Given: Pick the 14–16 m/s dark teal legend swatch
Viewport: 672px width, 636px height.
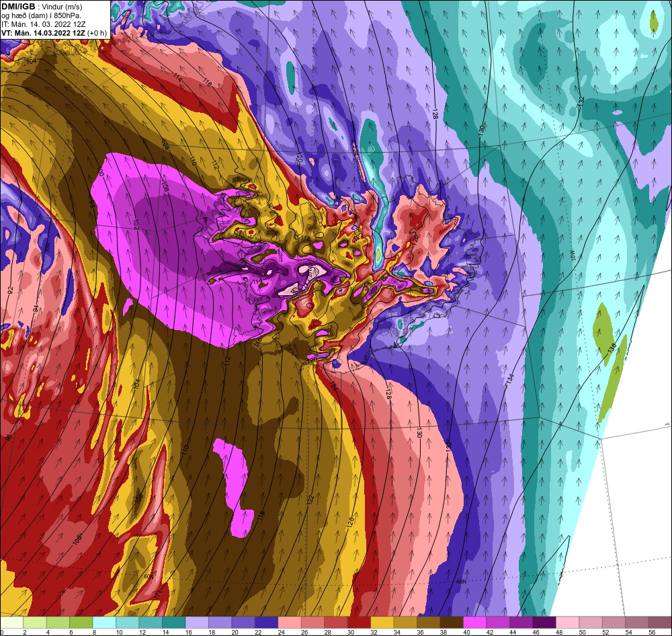Looking at the screenshot, I should (x=173, y=623).
